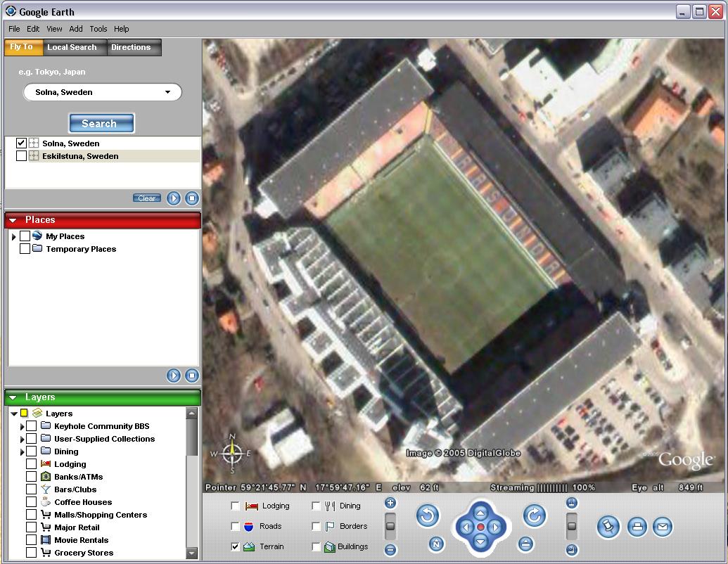Collapse the Layers panel triangle
The image size is (728, 564).
point(13,397)
